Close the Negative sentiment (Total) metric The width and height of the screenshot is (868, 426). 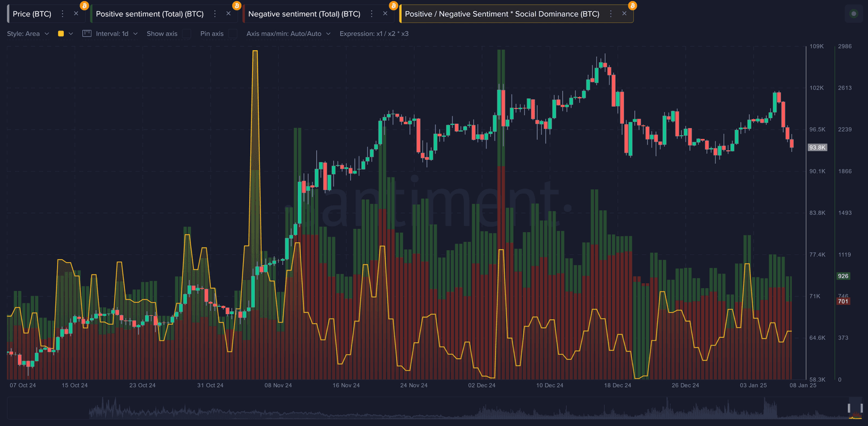(385, 14)
